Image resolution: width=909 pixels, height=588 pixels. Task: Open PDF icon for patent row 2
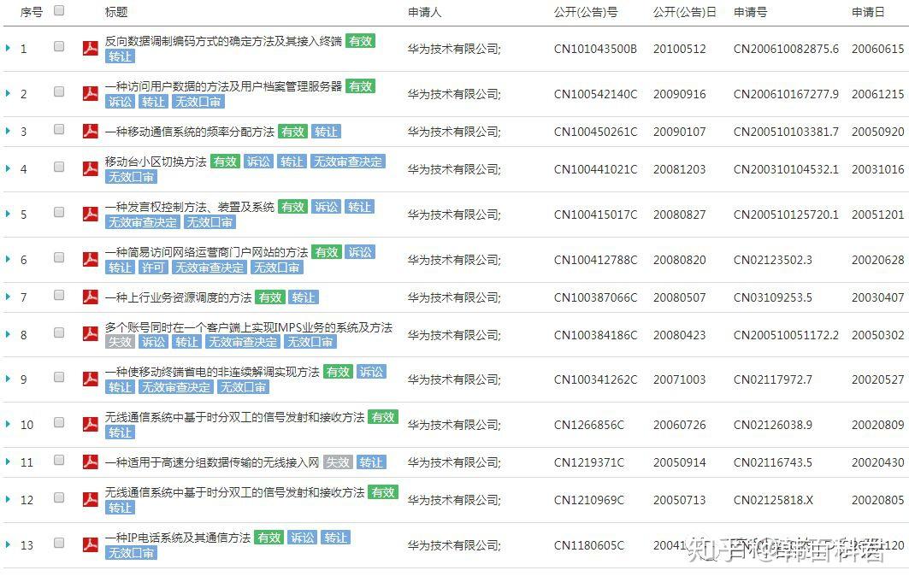tap(90, 93)
